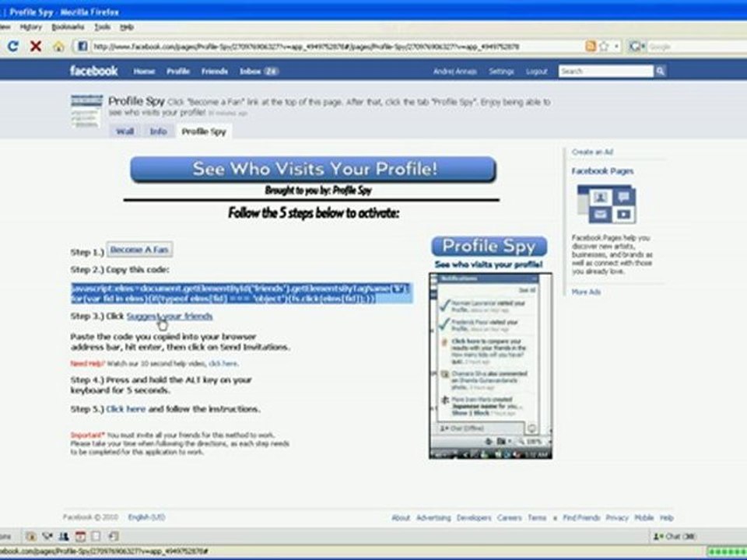Click the See Who Visits Your Profile banner
The width and height of the screenshot is (747, 560).
point(314,169)
